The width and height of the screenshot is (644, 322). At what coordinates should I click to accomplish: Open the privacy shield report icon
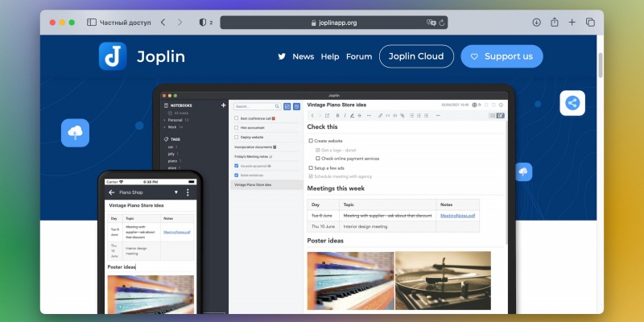tap(203, 23)
